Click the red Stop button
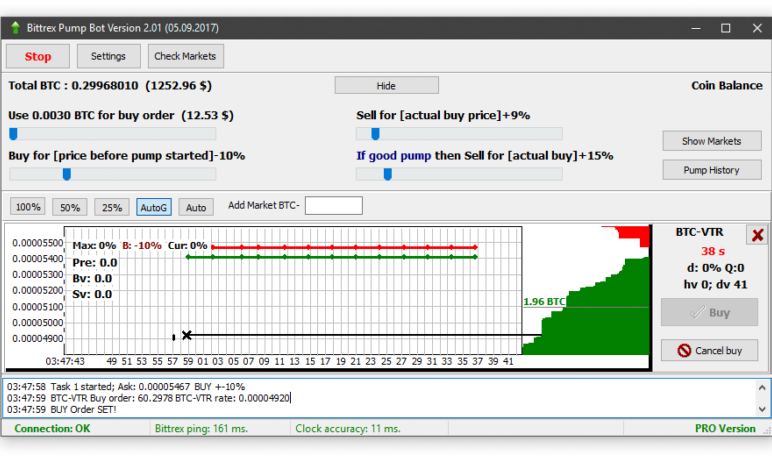Image resolution: width=772 pixels, height=462 pixels. click(38, 56)
